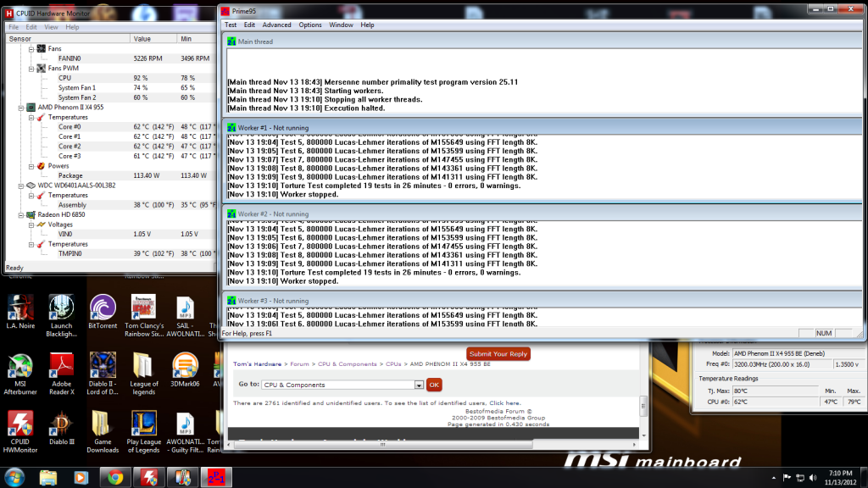868x488 pixels.
Task: Open the Windows Start menu
Action: [x=14, y=477]
